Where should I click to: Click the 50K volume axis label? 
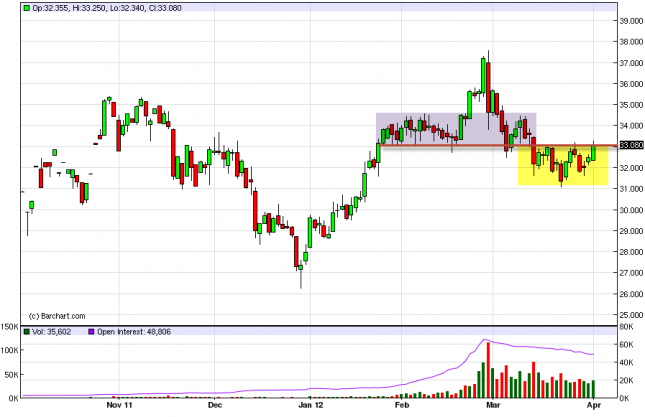[x=12, y=375]
